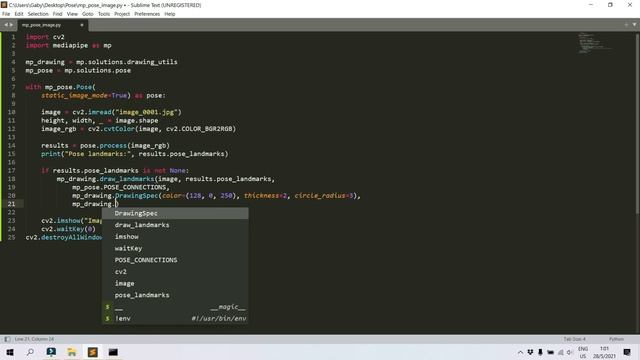Click the Dropbox tray icon
The height and width of the screenshot is (360, 640).
[530, 352]
